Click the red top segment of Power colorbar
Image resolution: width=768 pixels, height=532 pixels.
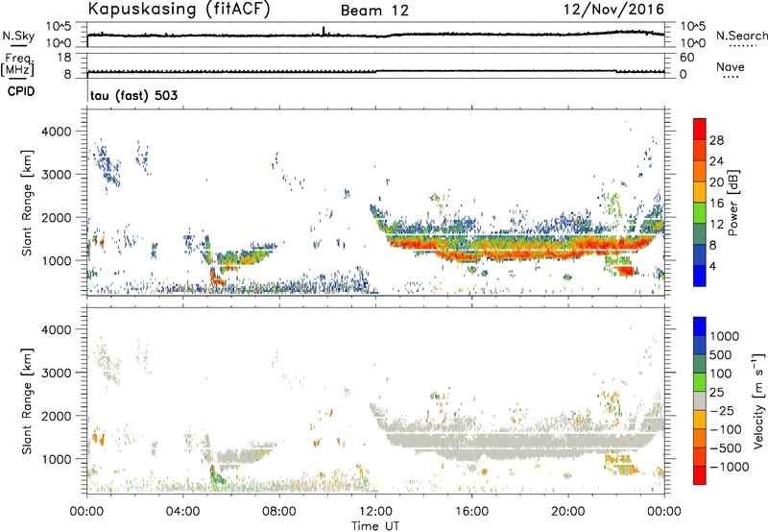click(700, 130)
